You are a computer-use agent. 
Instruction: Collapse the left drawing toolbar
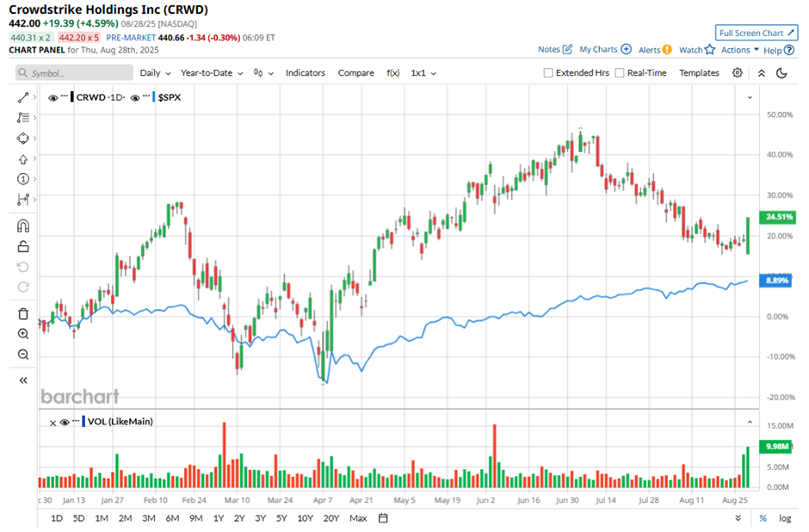pyautogui.click(x=23, y=380)
